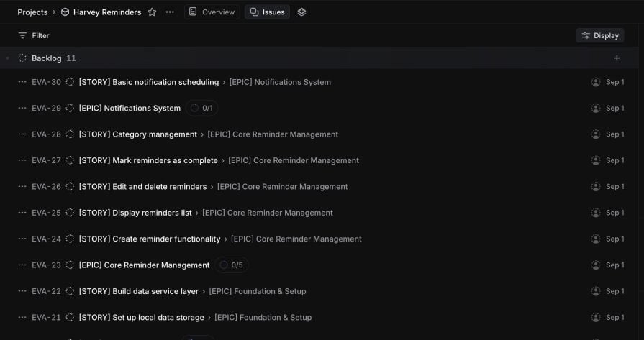Change the backlog status circle on EVA-28
Viewport: 644px width, 340px height.
70,134
